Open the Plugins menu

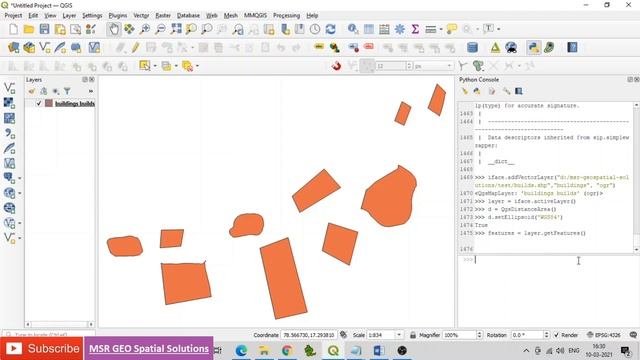point(118,16)
